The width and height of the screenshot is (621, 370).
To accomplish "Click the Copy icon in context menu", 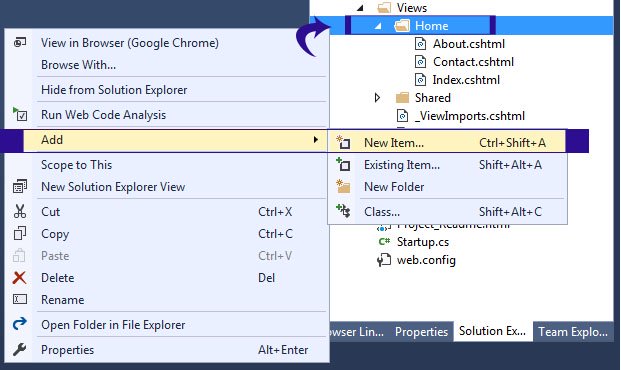I will pos(19,233).
